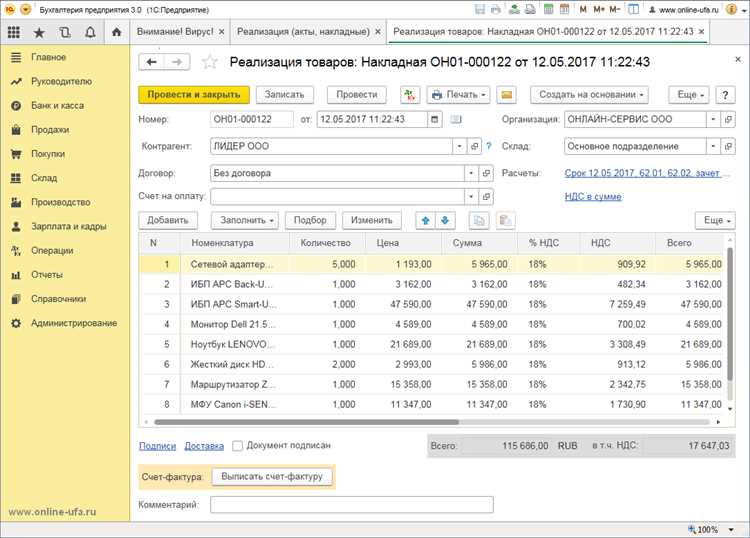750x538 pixels.
Task: Copy rows icon in table toolbar
Action: tap(478, 220)
